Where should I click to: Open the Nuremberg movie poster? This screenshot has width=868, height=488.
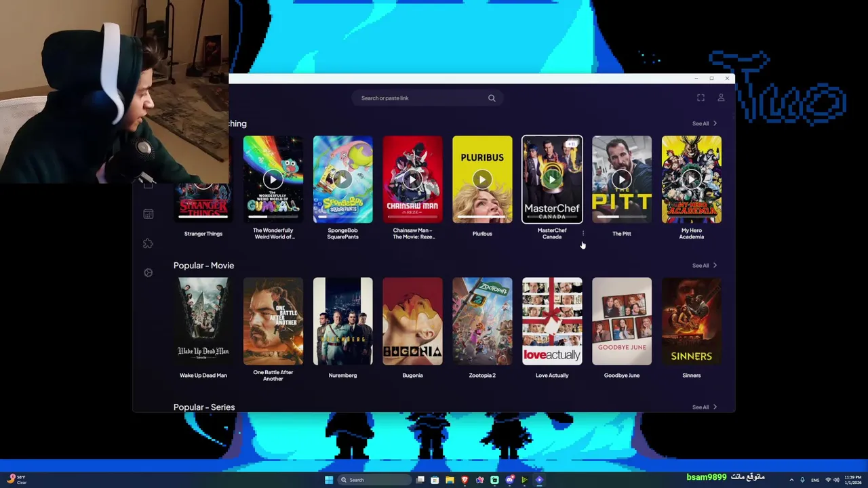click(342, 321)
